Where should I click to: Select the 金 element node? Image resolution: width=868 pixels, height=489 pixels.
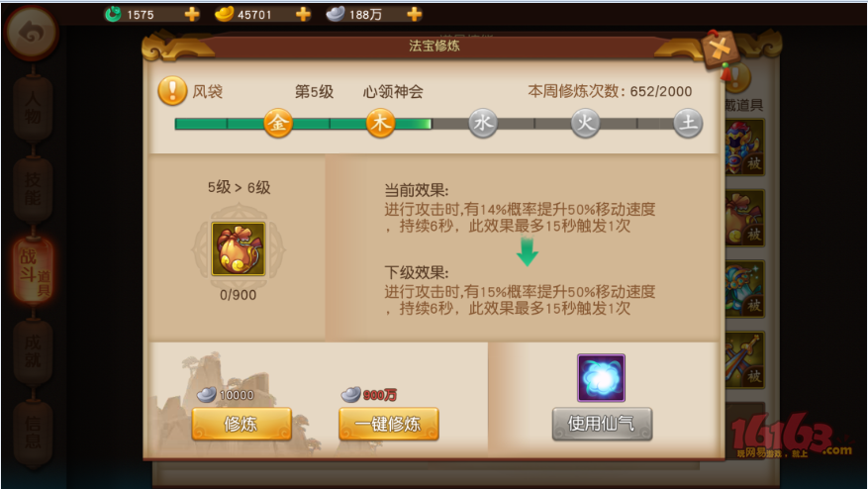tap(278, 123)
